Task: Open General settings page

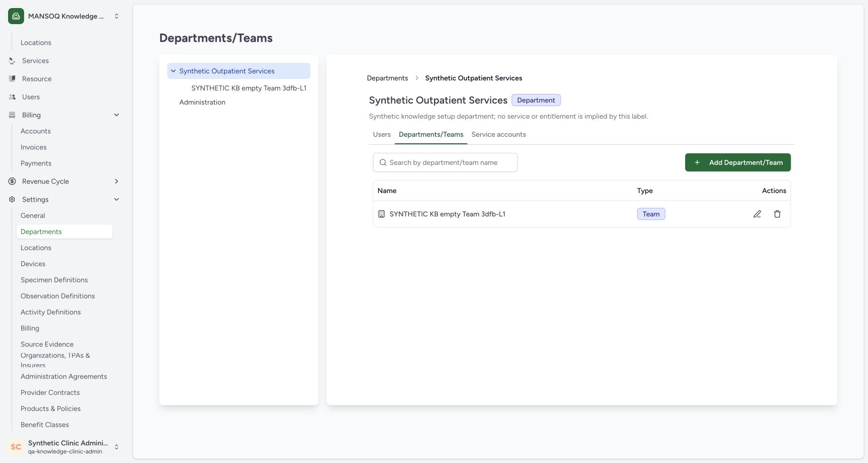Action: (x=33, y=216)
